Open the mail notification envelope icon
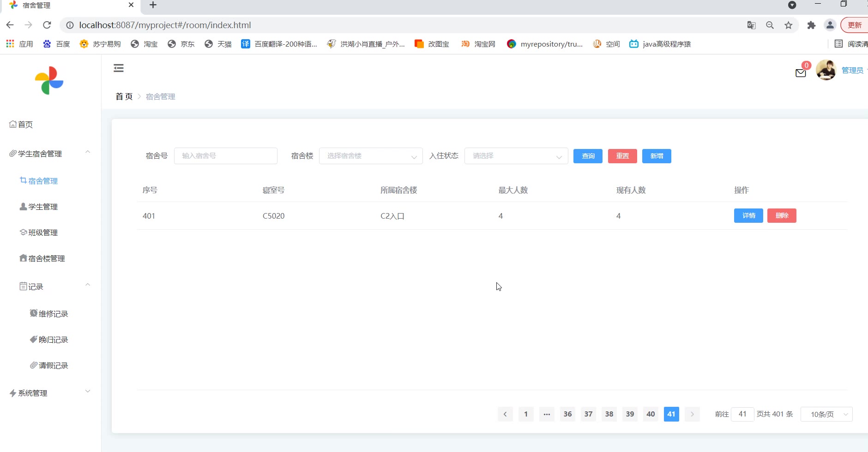 click(801, 73)
